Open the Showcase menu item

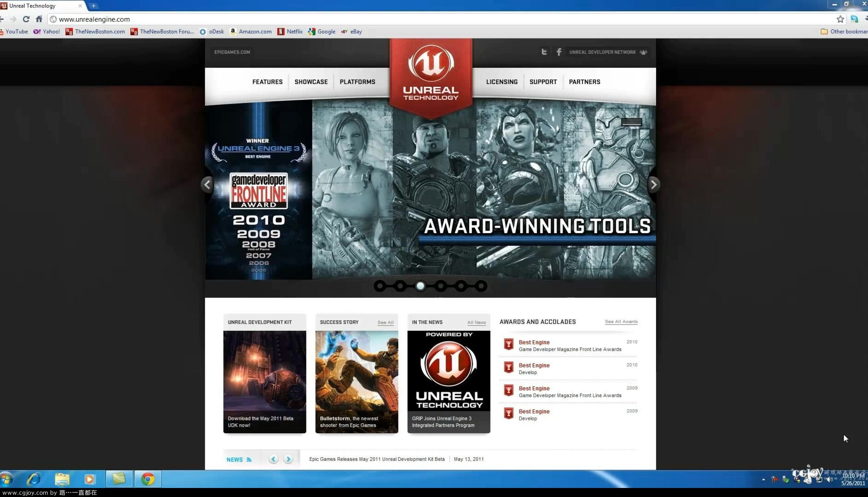tap(311, 82)
